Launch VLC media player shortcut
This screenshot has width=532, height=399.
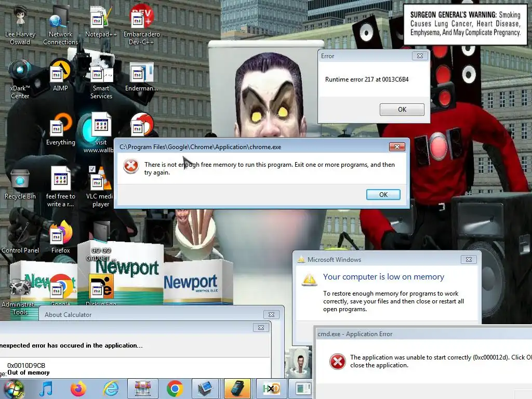coord(100,187)
